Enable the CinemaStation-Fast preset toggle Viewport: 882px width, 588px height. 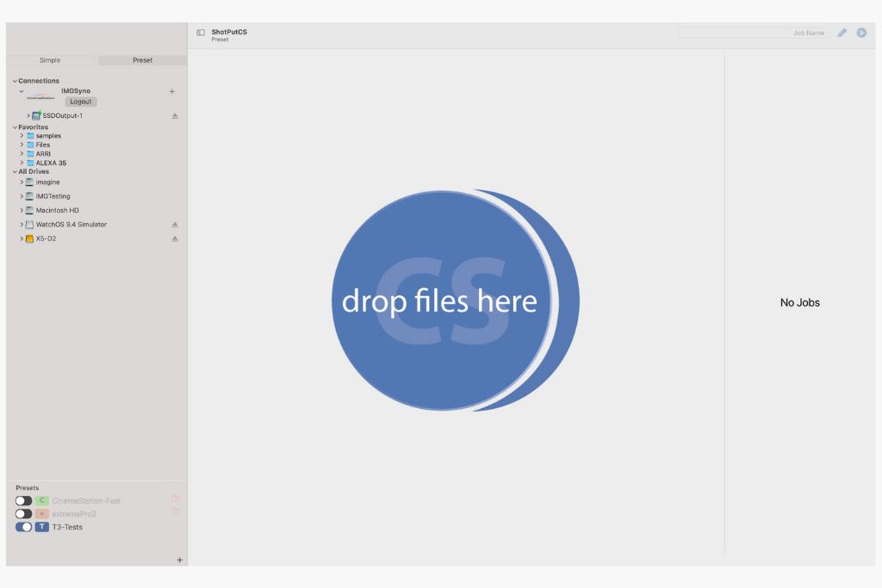23,500
